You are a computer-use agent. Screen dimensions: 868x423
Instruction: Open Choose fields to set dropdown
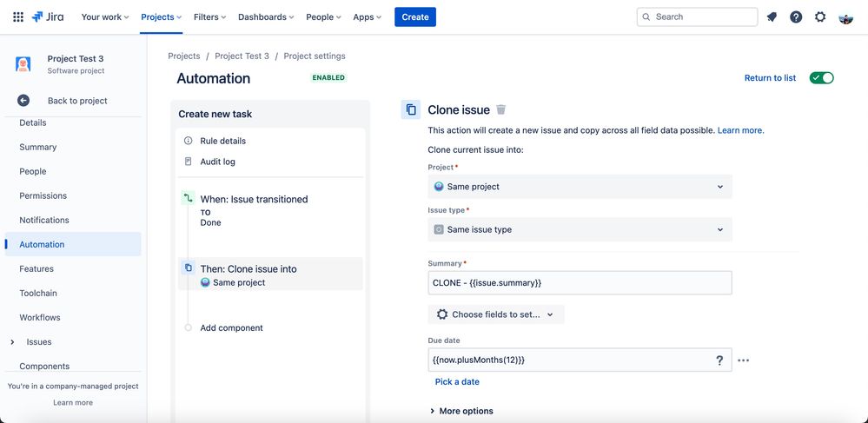click(x=496, y=314)
